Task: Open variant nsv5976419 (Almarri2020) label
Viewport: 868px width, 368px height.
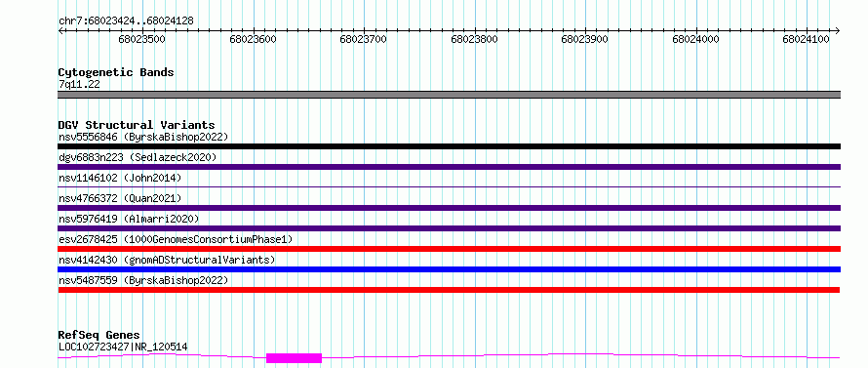Action: click(x=129, y=219)
